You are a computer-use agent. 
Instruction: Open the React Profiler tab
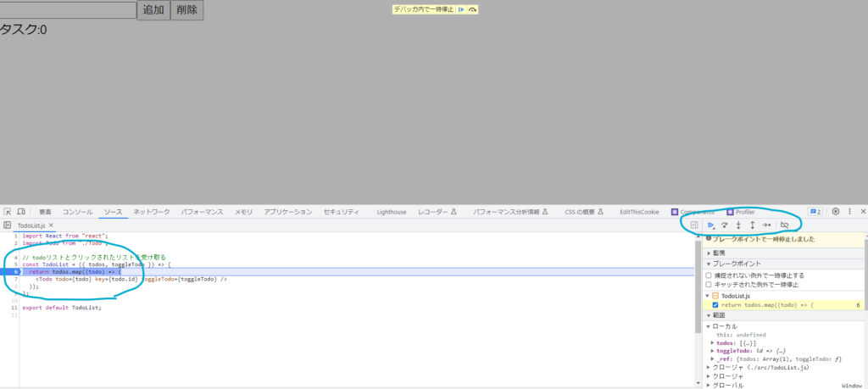point(741,212)
